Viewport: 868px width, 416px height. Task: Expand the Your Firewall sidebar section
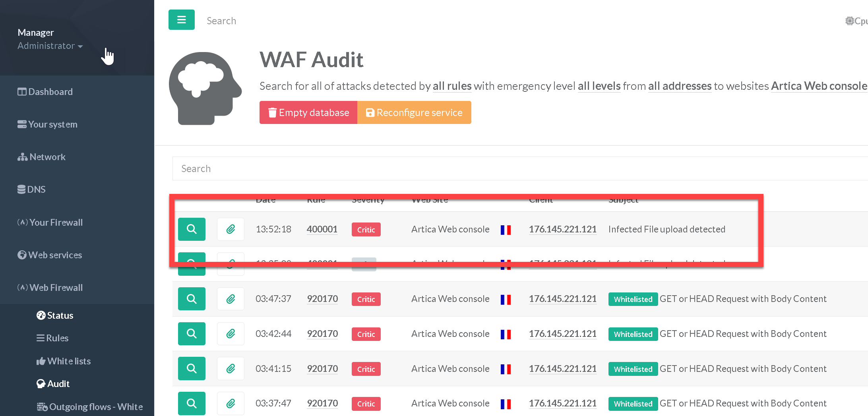point(56,223)
